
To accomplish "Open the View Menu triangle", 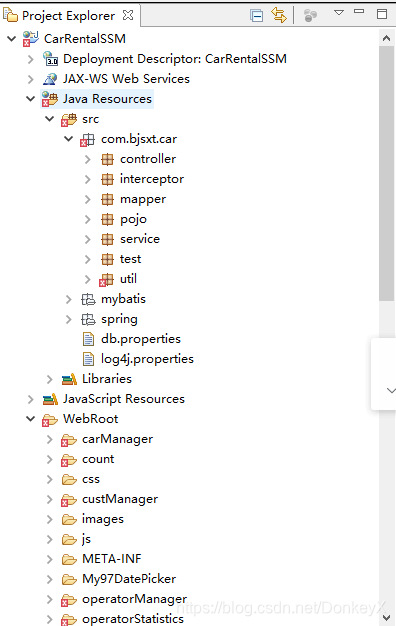I will (x=339, y=13).
